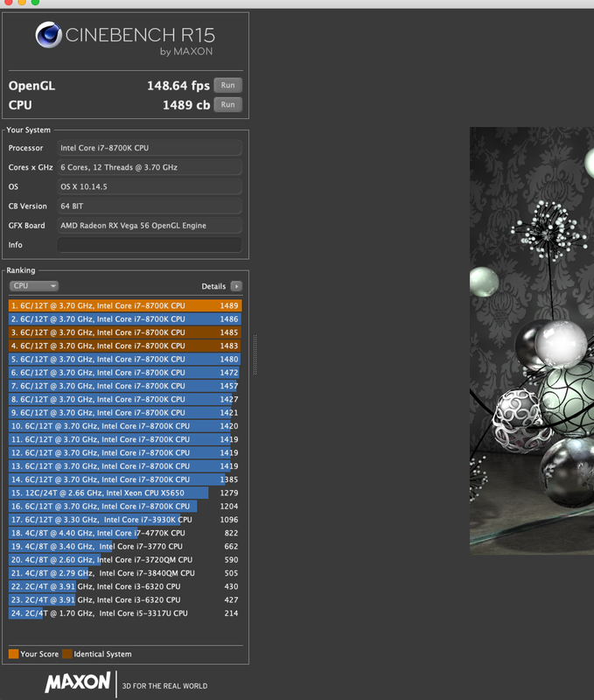This screenshot has height=700, width=594.
Task: Select the i7-3720QM ranking row
Action: click(125, 560)
